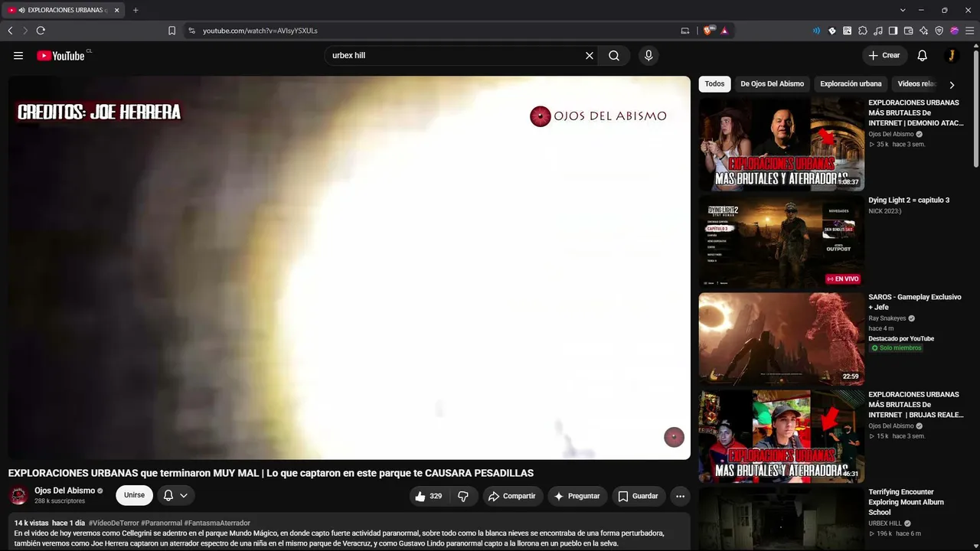
Task: Open the QR code extension icon
Action: (848, 31)
